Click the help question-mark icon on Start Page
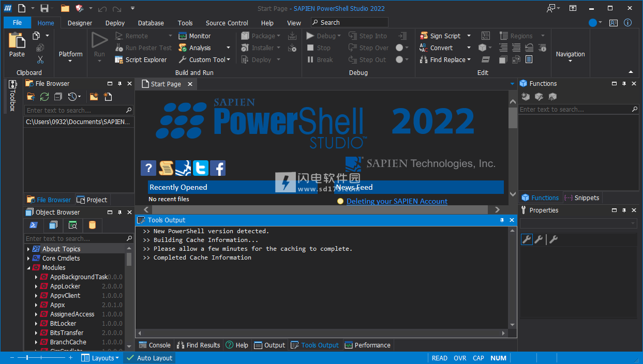This screenshot has height=364, width=643. [148, 168]
